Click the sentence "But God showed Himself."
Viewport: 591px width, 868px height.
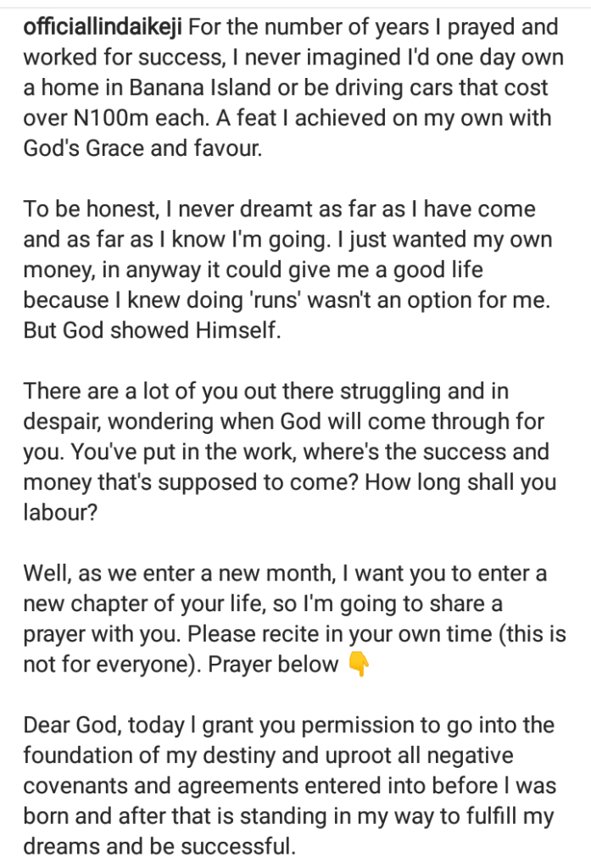pos(153,331)
